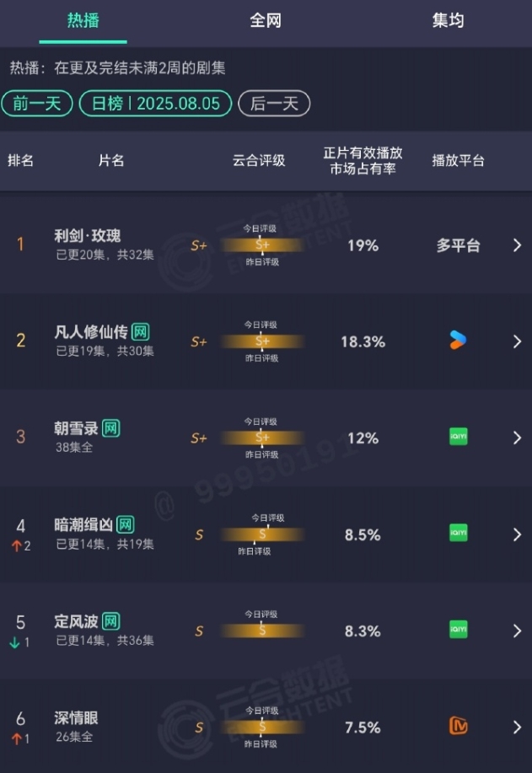Tap 网 badge beside 暗潮缉凶
The width and height of the screenshot is (532, 773).
tap(126, 525)
